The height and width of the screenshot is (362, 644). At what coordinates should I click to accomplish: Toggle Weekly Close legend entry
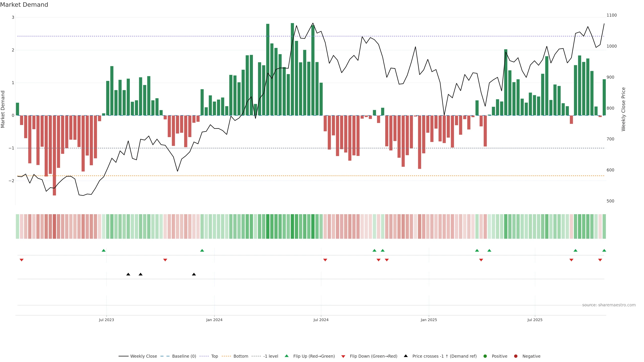[x=144, y=356]
